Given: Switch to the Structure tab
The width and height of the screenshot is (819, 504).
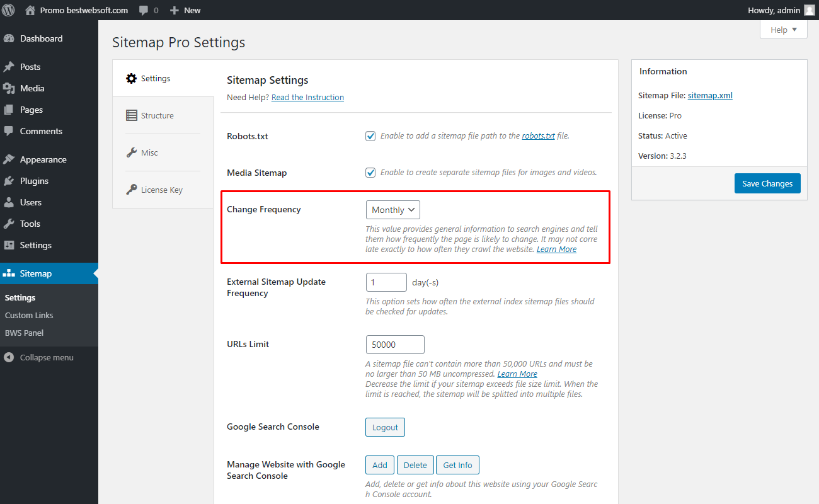Looking at the screenshot, I should coord(163,115).
